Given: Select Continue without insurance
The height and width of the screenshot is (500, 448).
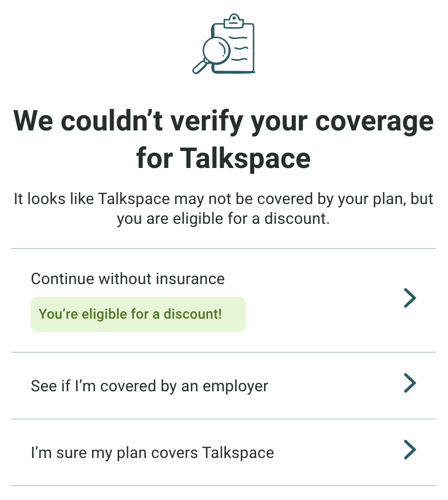Looking at the screenshot, I should pyautogui.click(x=128, y=279).
